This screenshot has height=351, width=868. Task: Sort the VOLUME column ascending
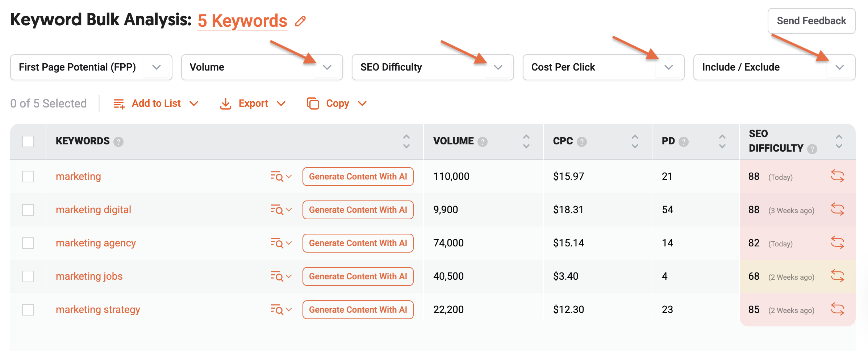526,137
